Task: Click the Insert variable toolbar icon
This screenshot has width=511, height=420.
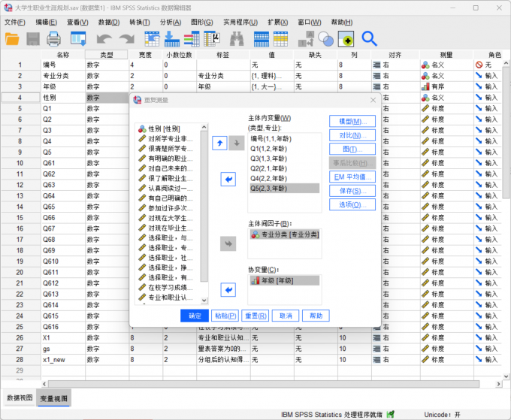Action: pos(280,39)
